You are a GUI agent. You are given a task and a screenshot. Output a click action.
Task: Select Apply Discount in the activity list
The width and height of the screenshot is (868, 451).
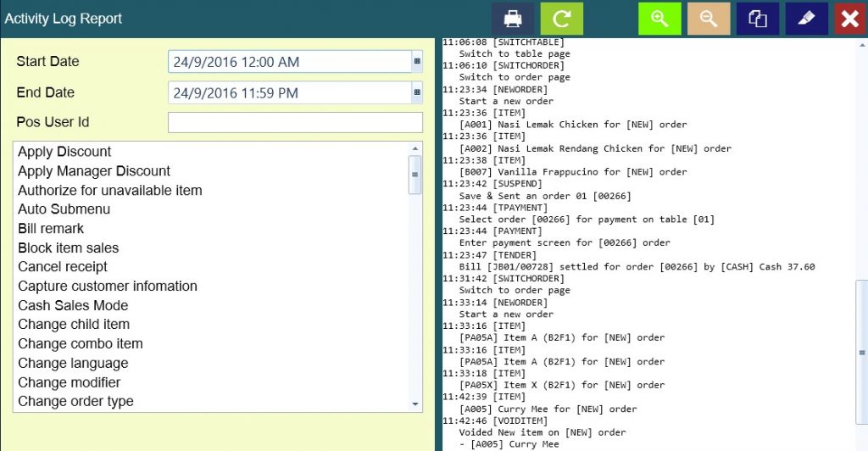pyautogui.click(x=64, y=152)
